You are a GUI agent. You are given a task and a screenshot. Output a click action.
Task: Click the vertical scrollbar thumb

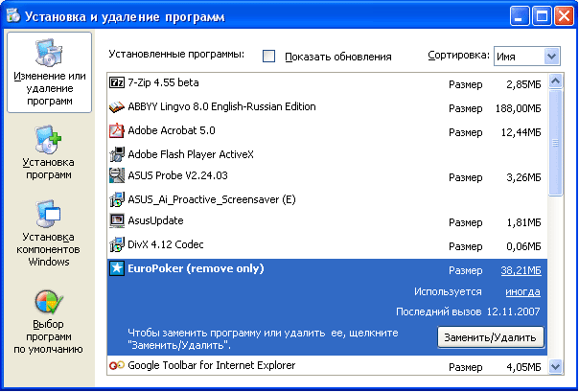[555, 143]
